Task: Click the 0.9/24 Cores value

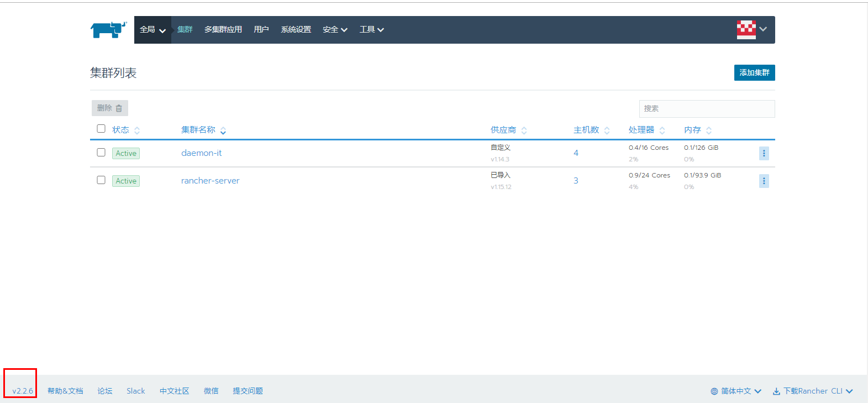Action: click(x=650, y=175)
